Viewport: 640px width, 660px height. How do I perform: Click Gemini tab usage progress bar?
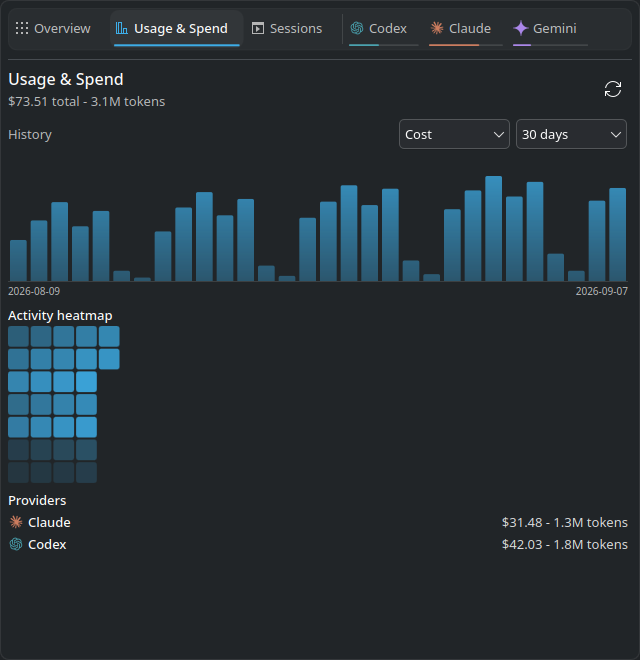click(x=550, y=45)
